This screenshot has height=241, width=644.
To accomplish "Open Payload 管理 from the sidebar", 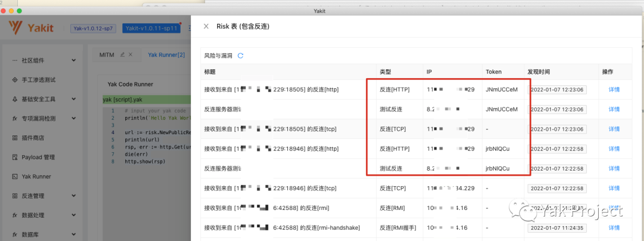I will tap(38, 157).
